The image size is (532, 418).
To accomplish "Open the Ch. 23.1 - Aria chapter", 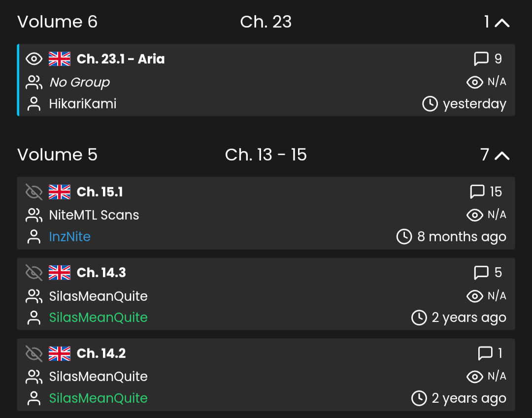I will tap(121, 59).
